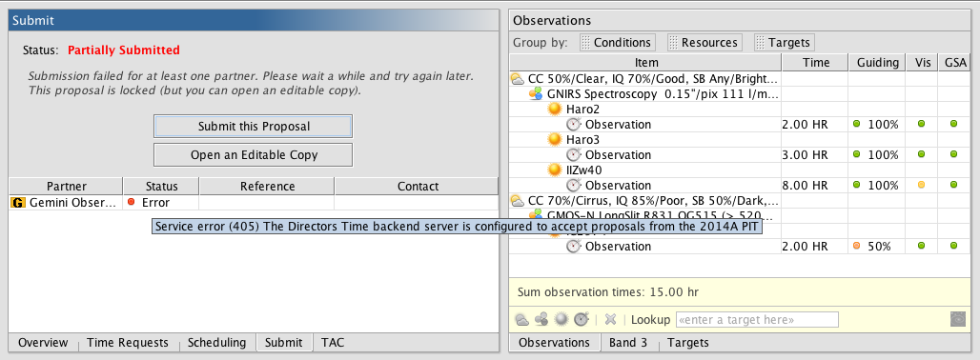
Task: Click the 3.00 HR time cell
Action: (815, 154)
